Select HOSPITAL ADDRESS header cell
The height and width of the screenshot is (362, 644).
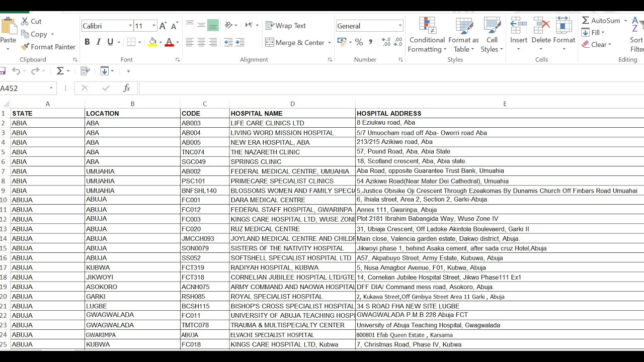(500, 114)
